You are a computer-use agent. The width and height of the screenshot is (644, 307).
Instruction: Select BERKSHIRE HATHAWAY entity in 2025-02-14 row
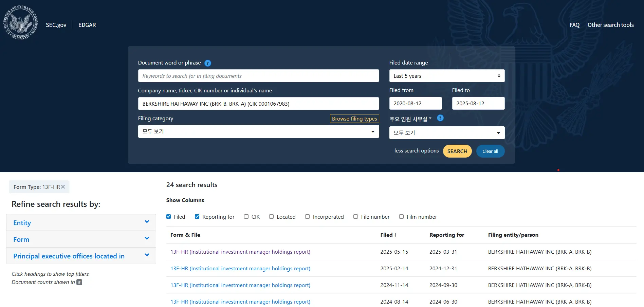[x=540, y=269]
